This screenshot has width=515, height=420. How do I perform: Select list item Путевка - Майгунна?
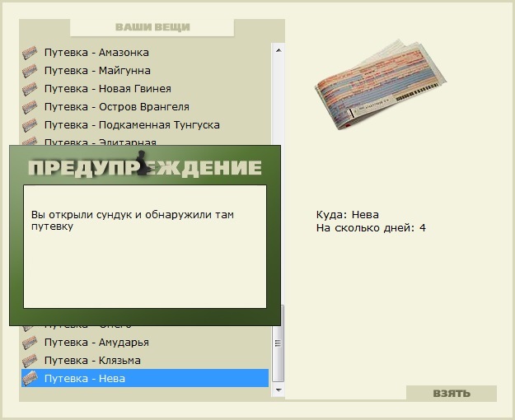pyautogui.click(x=145, y=71)
